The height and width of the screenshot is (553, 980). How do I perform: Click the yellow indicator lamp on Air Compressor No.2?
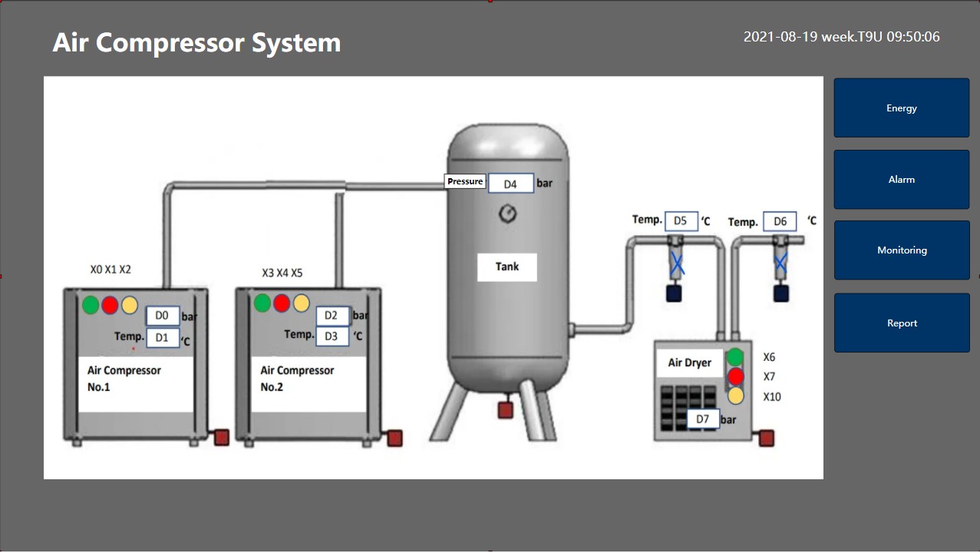[x=301, y=303]
